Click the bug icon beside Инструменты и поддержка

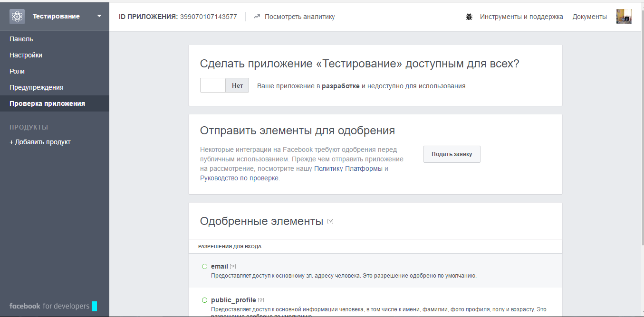469,17
